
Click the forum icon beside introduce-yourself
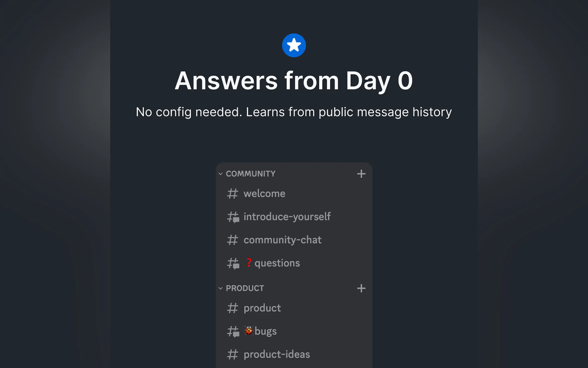[x=233, y=217]
